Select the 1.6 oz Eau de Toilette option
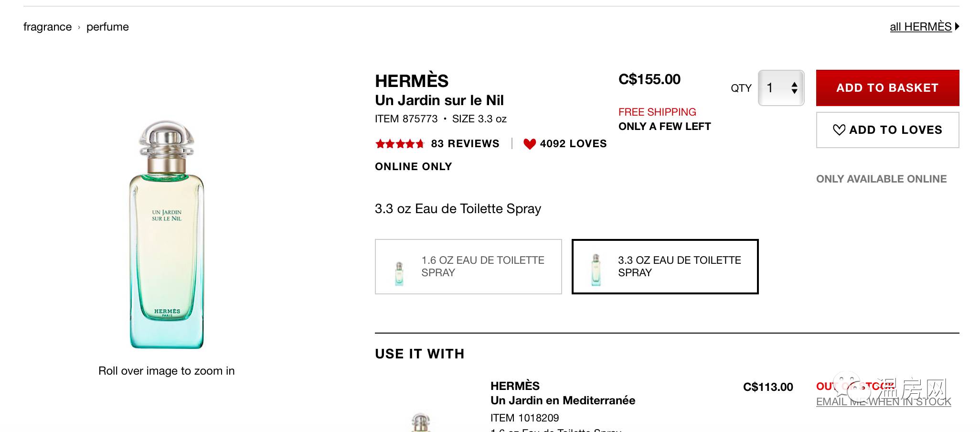The height and width of the screenshot is (432, 980). pyautogui.click(x=468, y=267)
